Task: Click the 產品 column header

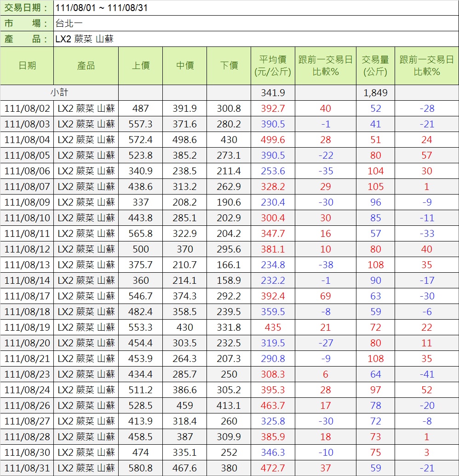Action: pyautogui.click(x=86, y=66)
